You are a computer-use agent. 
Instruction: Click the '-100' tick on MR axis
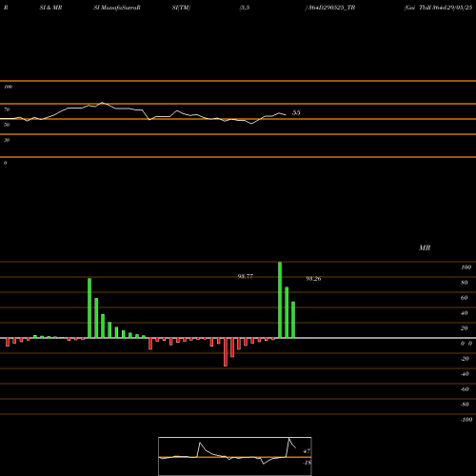pos(466,420)
